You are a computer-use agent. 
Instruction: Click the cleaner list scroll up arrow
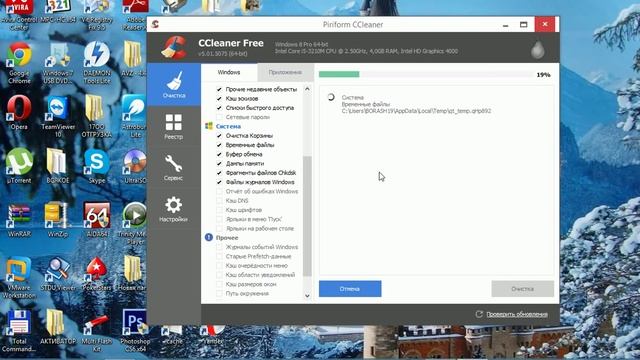point(307,89)
